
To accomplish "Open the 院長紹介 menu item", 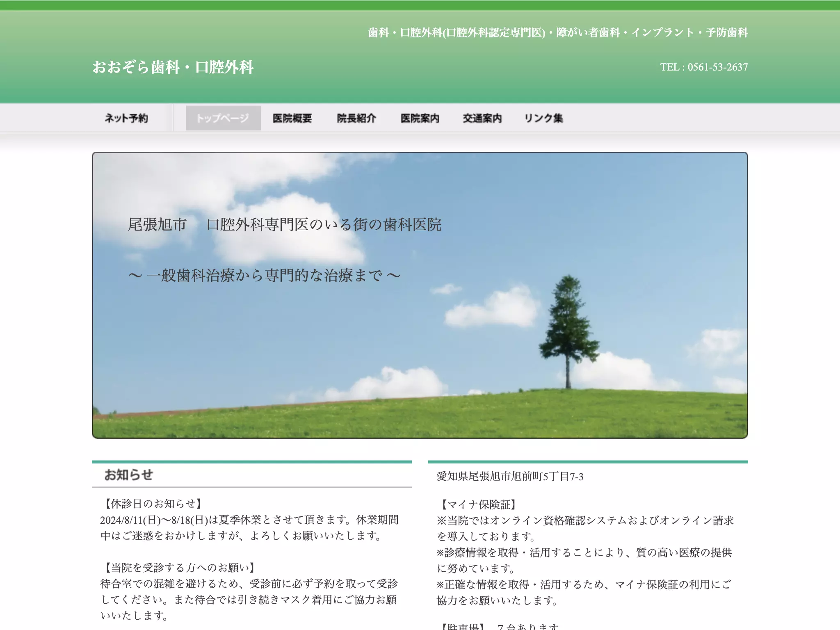I will pos(356,118).
